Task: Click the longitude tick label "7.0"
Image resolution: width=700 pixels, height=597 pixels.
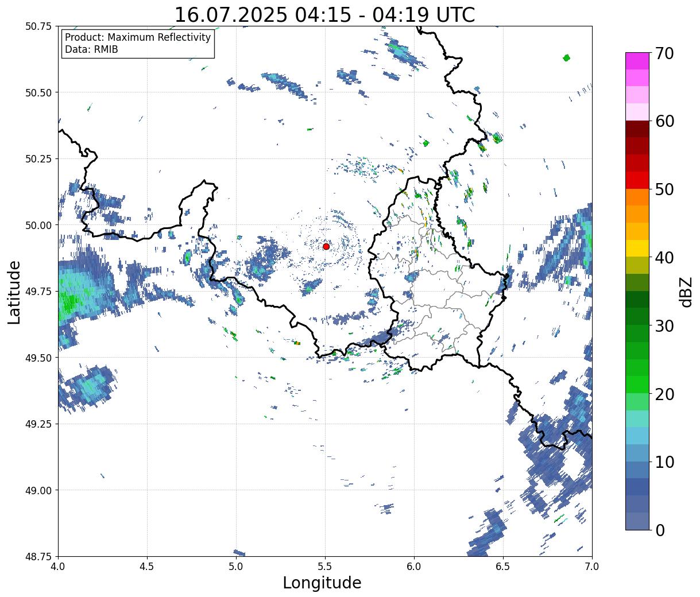Action: [x=592, y=566]
